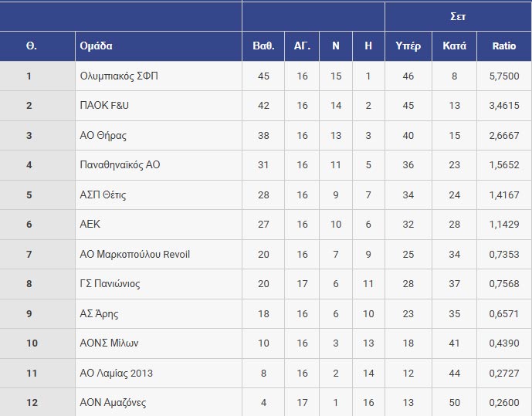Select ΑΟ Λαμίας 2013 team name
Screen dimensions: 532x416
click(x=117, y=374)
